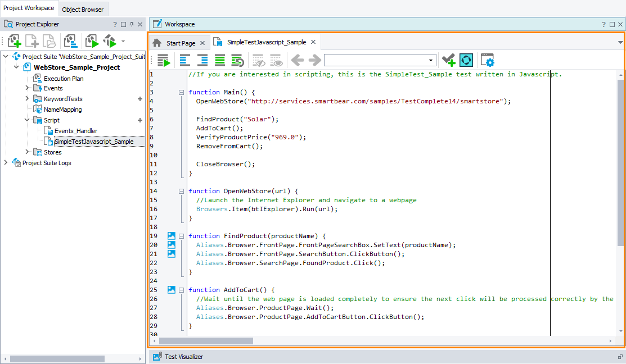This screenshot has height=364, width=626.
Task: Click the Workspace panel help button
Action: [x=603, y=24]
